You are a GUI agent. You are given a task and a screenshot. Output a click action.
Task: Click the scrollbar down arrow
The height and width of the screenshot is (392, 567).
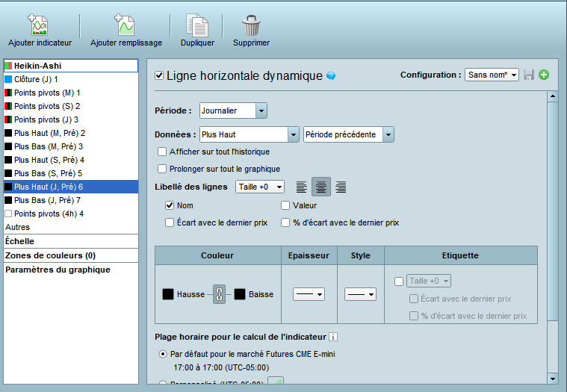point(553,379)
